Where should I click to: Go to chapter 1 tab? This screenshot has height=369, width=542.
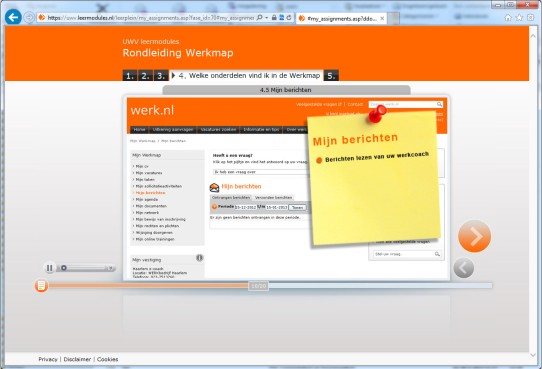tap(130, 76)
